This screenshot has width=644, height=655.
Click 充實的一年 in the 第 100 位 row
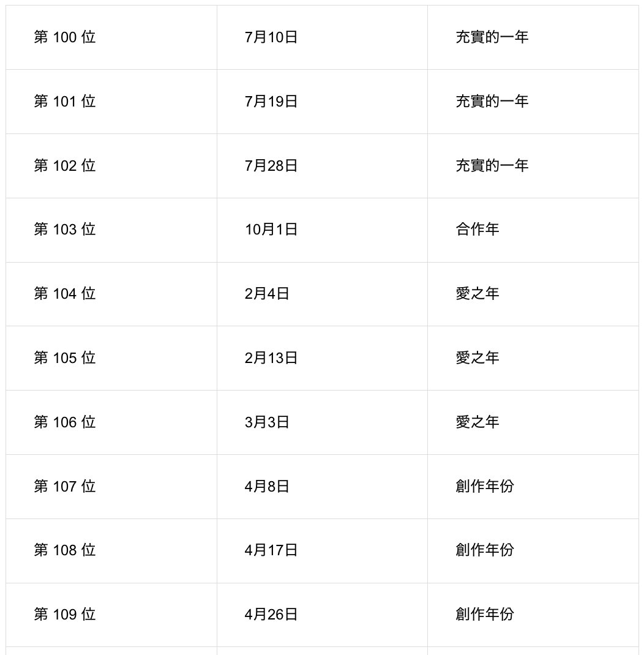pyautogui.click(x=492, y=37)
